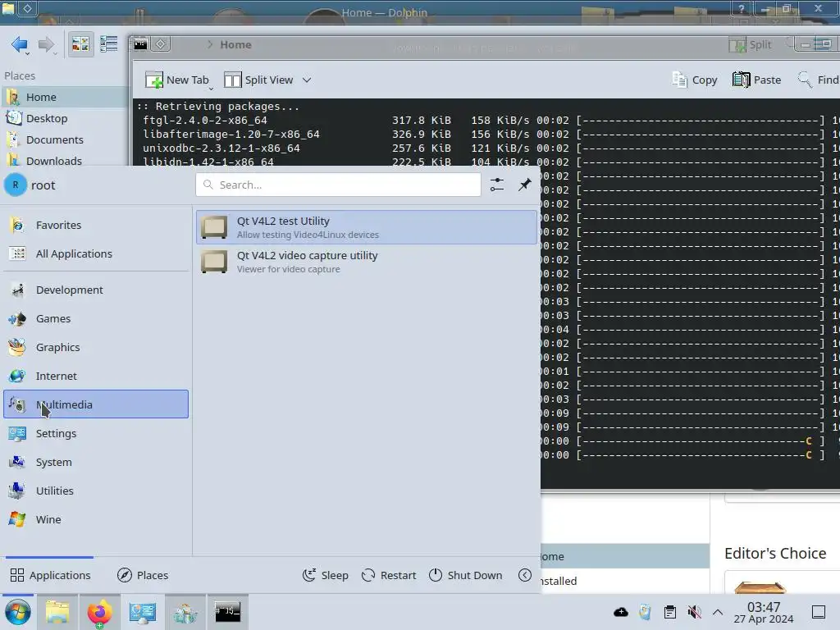Open the trash tray icon
Screen dimensions: 840x630
(x=646, y=612)
